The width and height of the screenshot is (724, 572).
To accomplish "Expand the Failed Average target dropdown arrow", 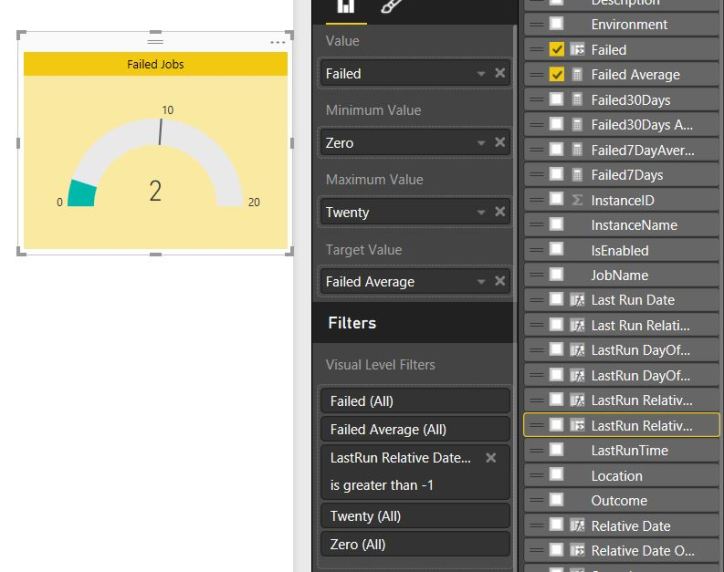I will (481, 282).
